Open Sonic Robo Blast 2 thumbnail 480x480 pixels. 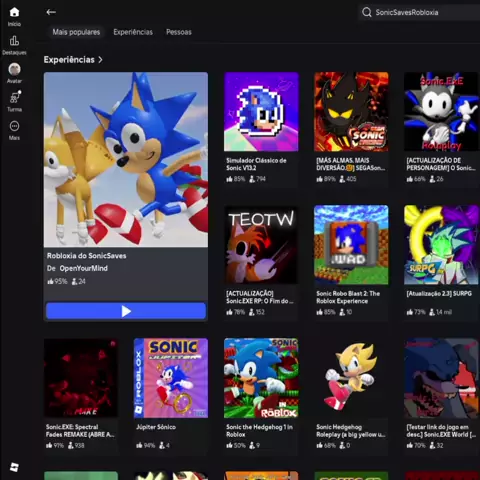click(351, 245)
